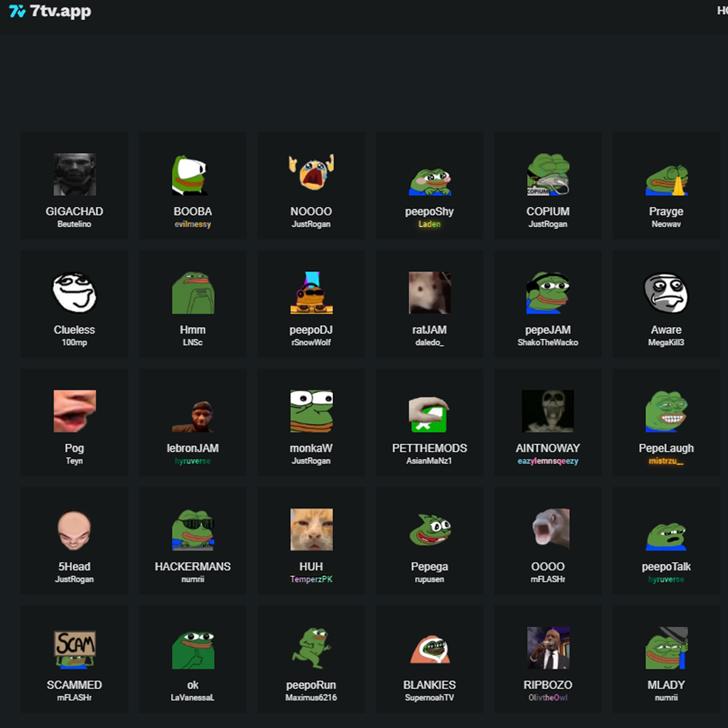Viewport: 728px width, 728px height.
Task: Click the Clueless emote image
Action: click(x=74, y=293)
